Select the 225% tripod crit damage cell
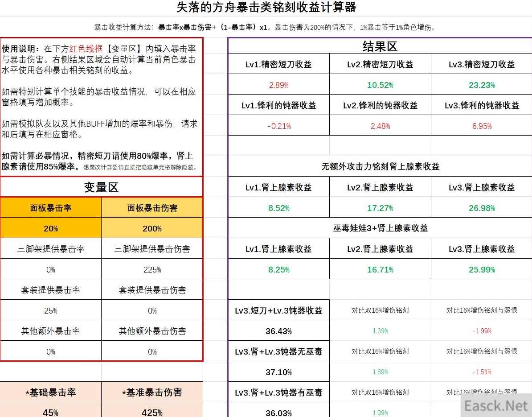This screenshot has height=417, width=532. (152, 269)
